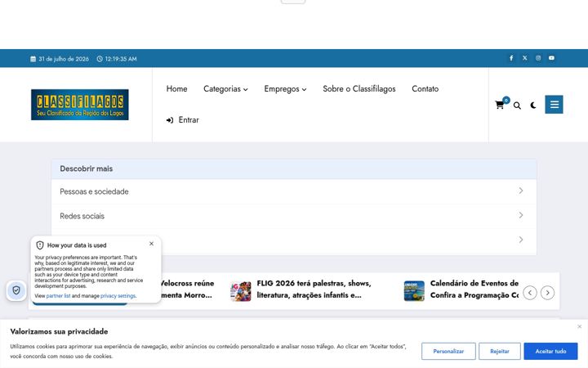The image size is (588, 368).
Task: Open the FLIG 2026 news thumbnail
Action: tap(241, 291)
